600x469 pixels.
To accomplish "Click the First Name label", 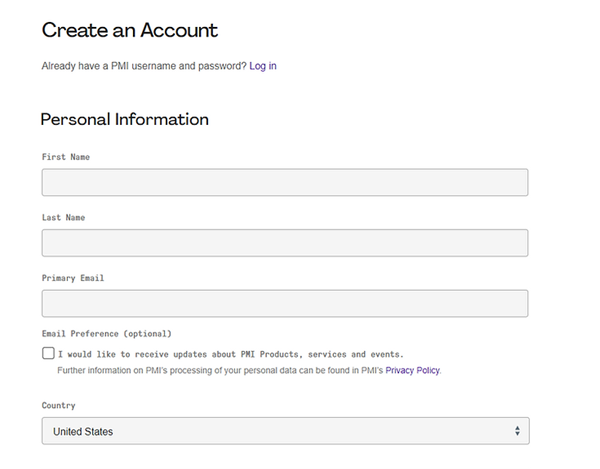I will click(66, 157).
